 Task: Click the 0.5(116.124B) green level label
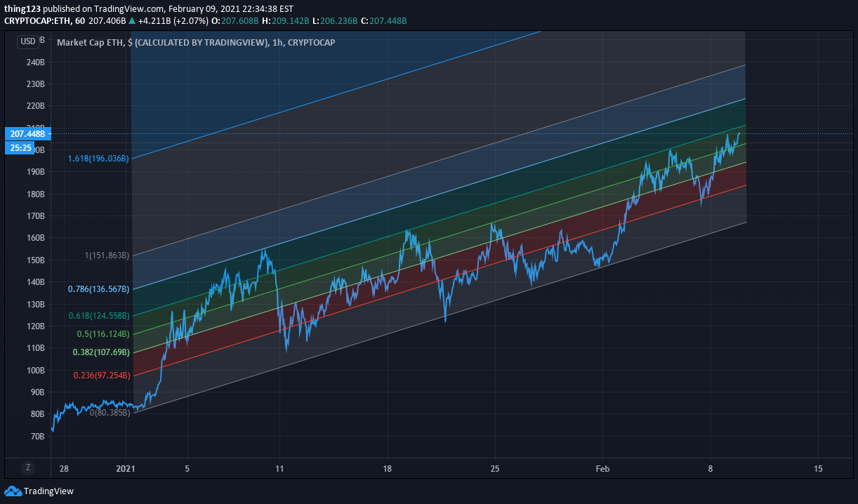(103, 334)
